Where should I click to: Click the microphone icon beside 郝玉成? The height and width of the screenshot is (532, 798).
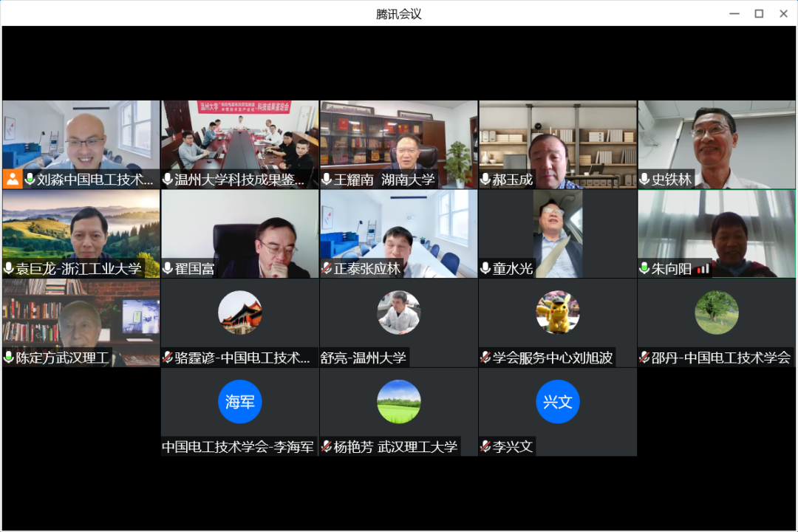[x=485, y=180]
